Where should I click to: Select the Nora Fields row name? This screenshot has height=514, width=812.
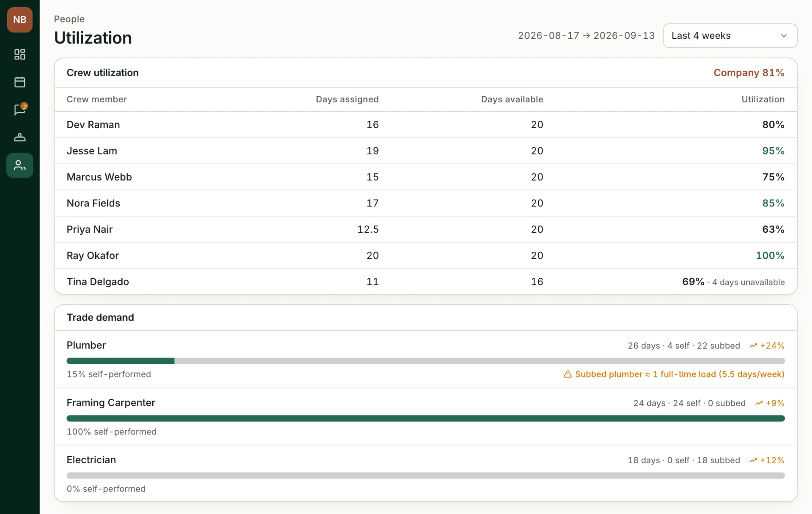[93, 203]
